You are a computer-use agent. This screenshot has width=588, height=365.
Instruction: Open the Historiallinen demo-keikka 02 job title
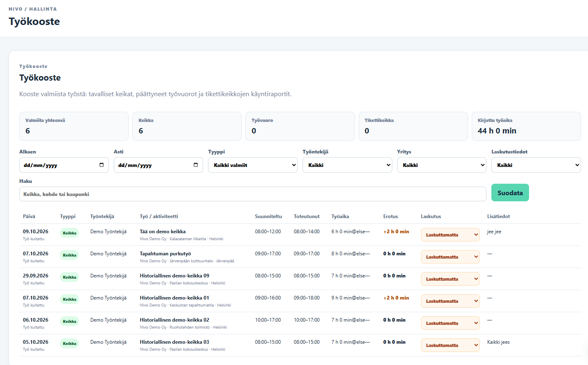(174, 320)
